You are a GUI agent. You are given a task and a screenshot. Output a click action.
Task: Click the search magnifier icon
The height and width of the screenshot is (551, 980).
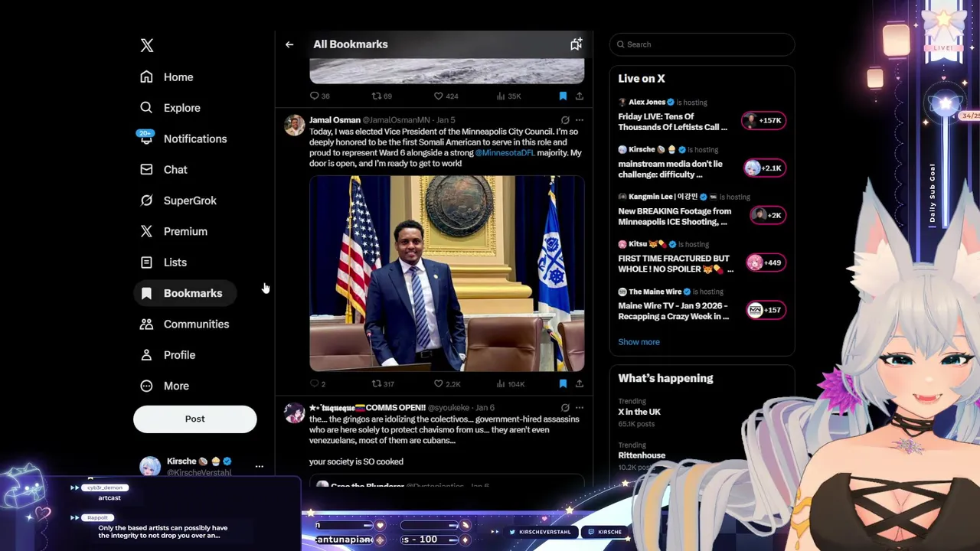click(620, 44)
